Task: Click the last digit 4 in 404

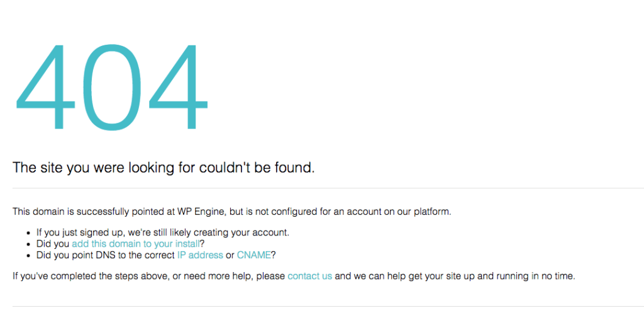Action: pos(178,86)
